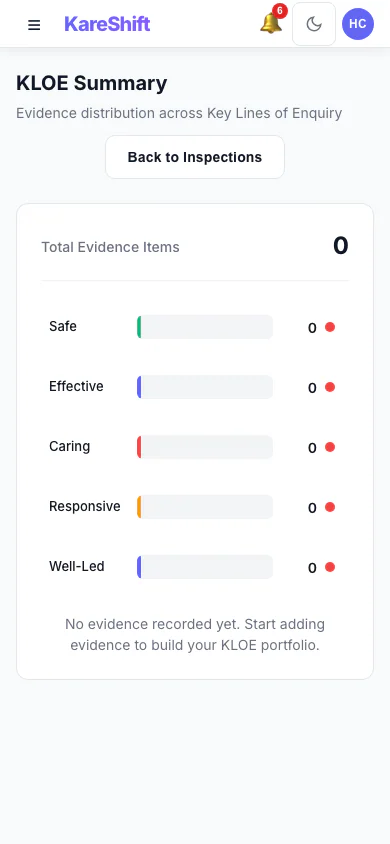This screenshot has height=844, width=390.
Task: Select the Caring progress bar
Action: click(205, 447)
